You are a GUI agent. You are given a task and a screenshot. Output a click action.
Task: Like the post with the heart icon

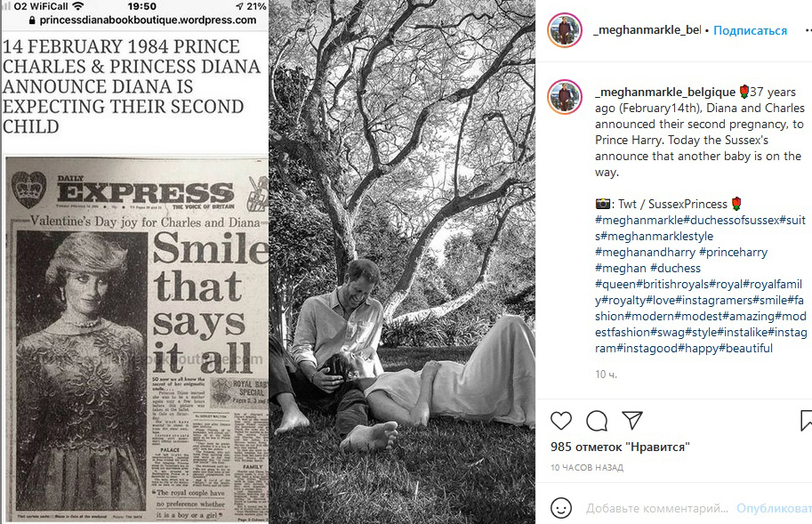561,421
